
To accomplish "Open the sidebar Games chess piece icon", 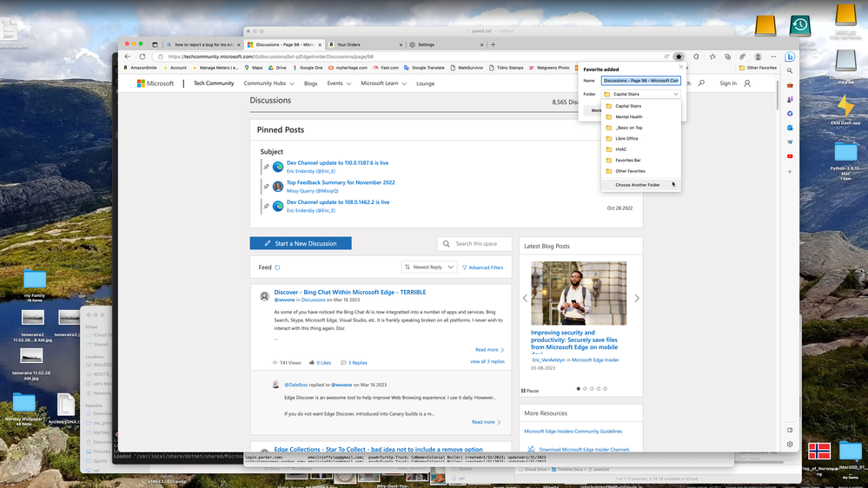I will pyautogui.click(x=790, y=100).
